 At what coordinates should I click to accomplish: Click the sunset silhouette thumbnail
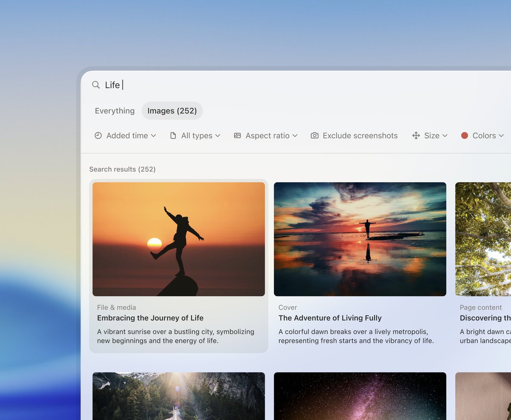[178, 239]
